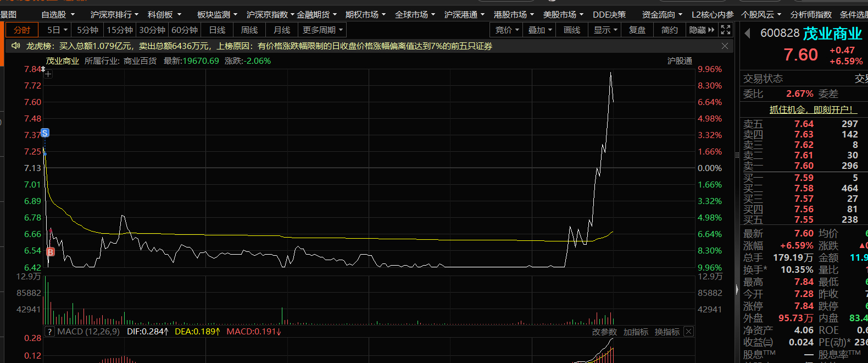Click the sound speaker icon in the news bar
Image resolution: width=868 pixels, height=363 pixels.
16,46
